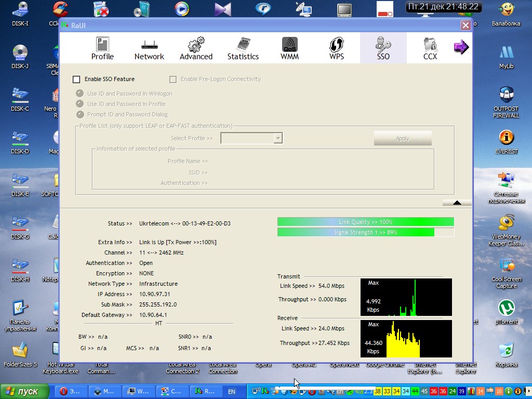Select Use ID and Password in Profile
Image resolution: width=532 pixels, height=399 pixels.
click(80, 104)
